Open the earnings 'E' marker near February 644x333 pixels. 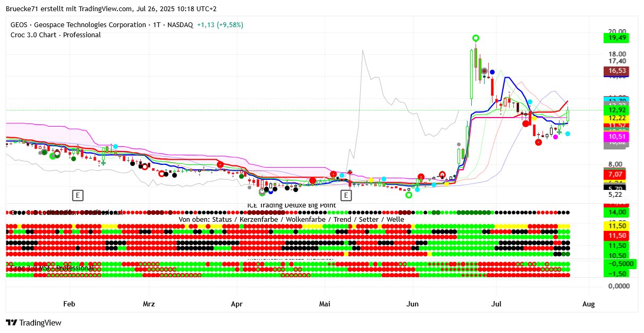tap(78, 195)
